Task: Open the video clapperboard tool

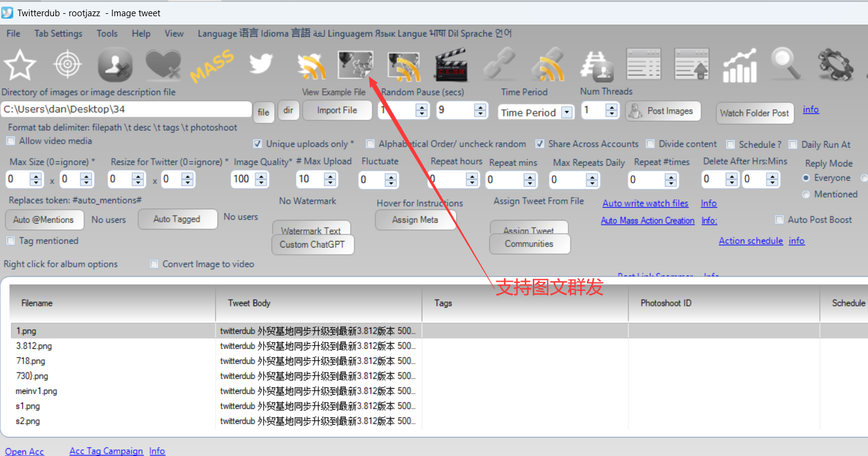Action: point(451,65)
